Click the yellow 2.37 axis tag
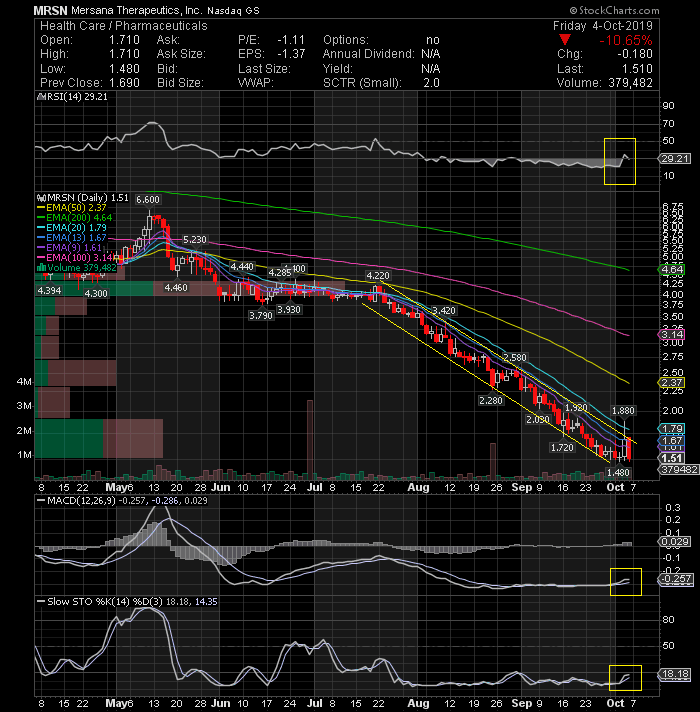700x712 pixels. tap(671, 383)
